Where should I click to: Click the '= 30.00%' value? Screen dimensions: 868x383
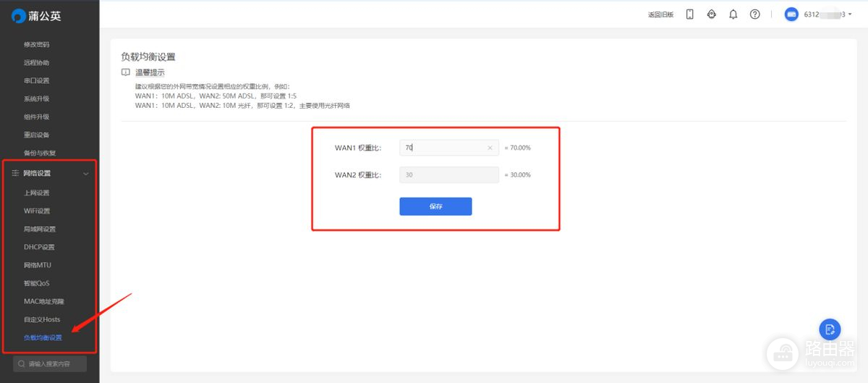click(x=517, y=174)
